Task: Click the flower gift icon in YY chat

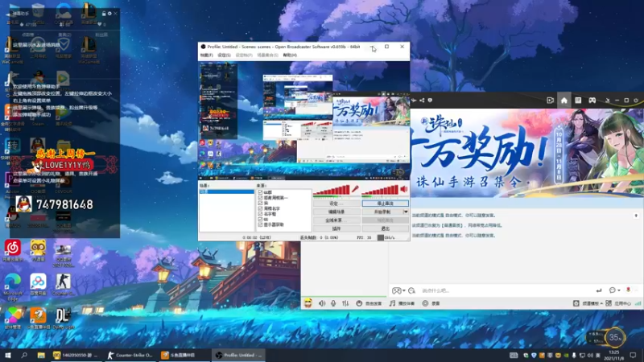Action: pyautogui.click(x=628, y=290)
